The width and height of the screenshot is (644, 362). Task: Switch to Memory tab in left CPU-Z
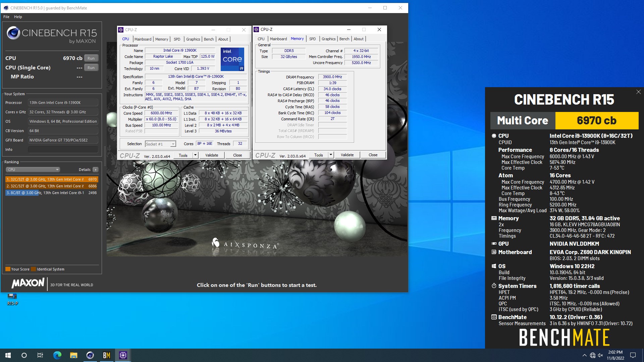point(162,39)
